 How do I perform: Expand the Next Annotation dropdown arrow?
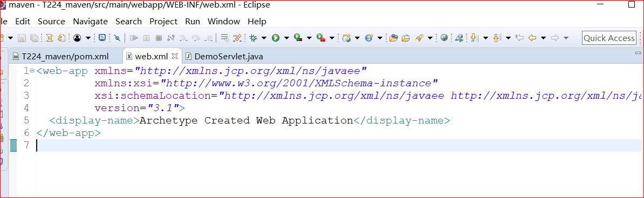(x=485, y=38)
